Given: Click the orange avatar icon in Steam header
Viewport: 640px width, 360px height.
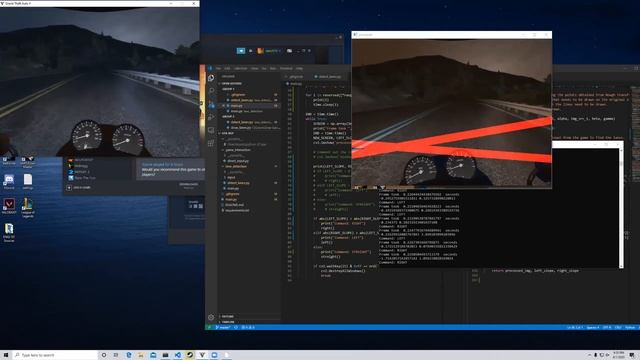Looking at the screenshot, I should 260,51.
